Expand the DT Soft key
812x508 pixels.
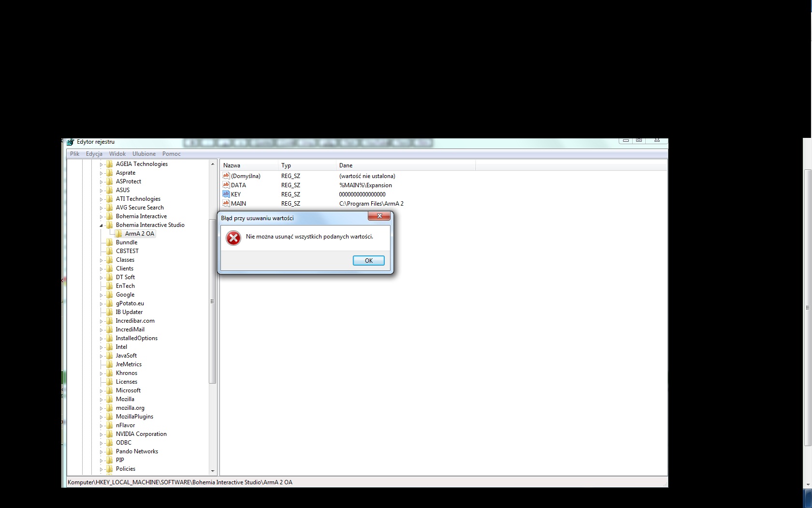[101, 278]
